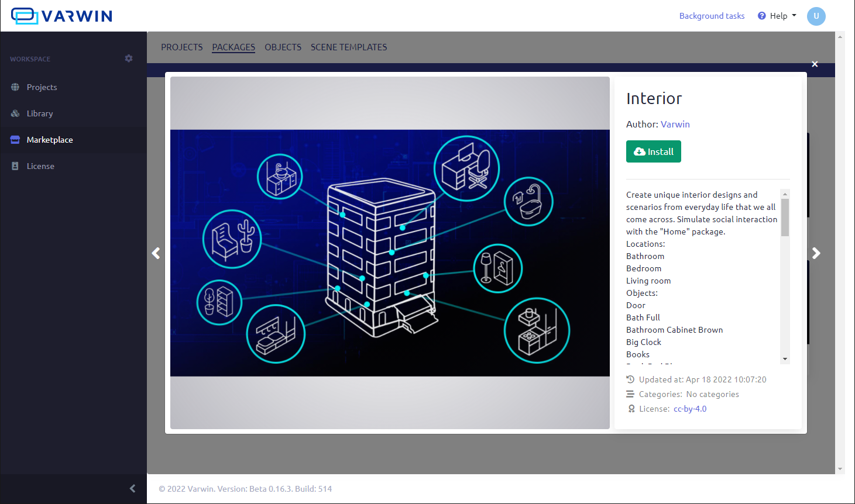The height and width of the screenshot is (504, 855).
Task: Open the Varwin author link
Action: point(675,124)
